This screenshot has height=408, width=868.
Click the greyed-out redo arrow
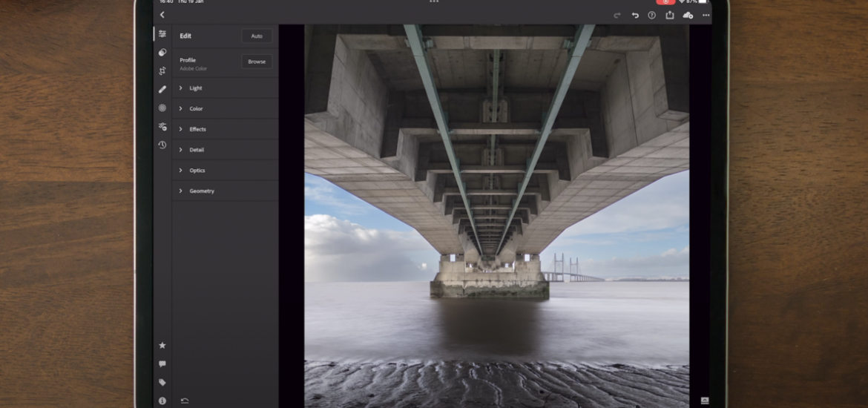point(617,16)
